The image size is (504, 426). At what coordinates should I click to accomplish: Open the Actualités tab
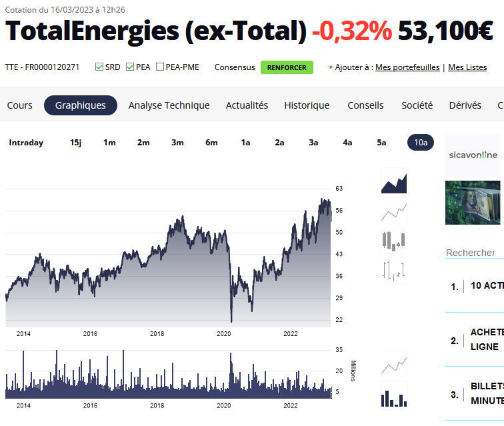click(x=247, y=105)
